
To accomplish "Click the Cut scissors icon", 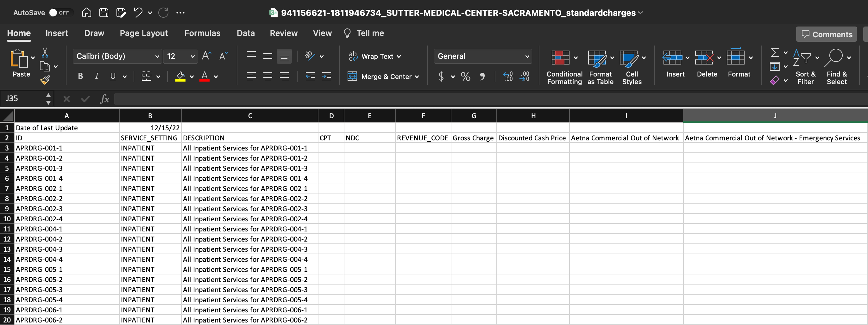I will (x=45, y=53).
